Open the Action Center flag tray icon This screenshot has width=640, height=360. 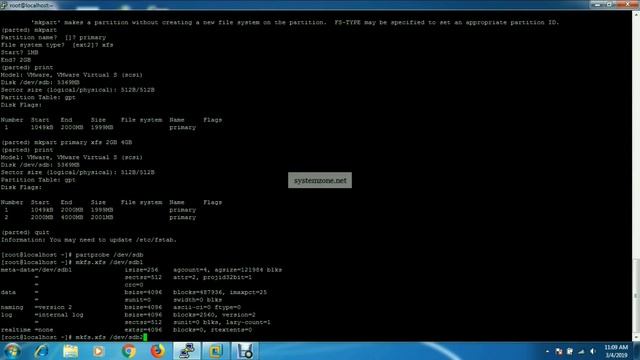click(559, 351)
